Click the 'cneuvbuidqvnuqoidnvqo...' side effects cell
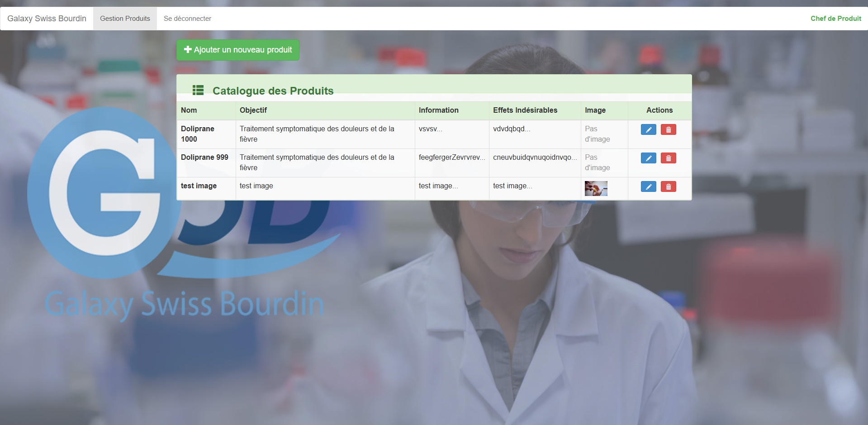This screenshot has width=868, height=425. point(535,162)
